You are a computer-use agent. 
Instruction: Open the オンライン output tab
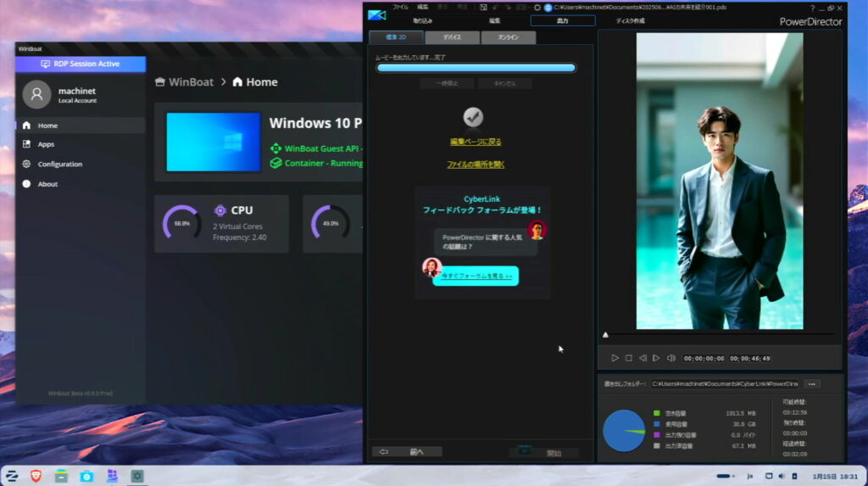508,38
